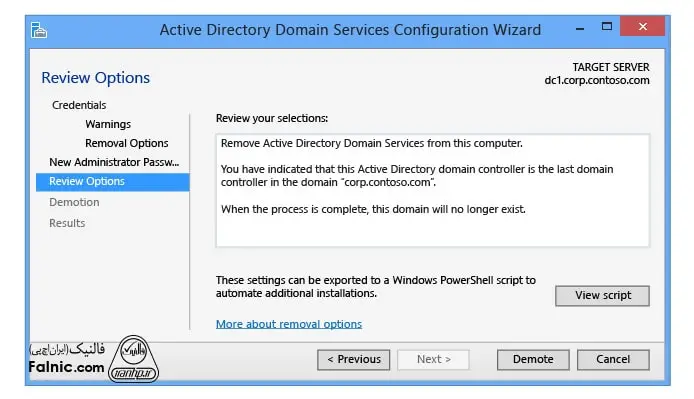The height and width of the screenshot is (399, 694).
Task: Open the Warnings step in sidebar
Action: click(108, 124)
